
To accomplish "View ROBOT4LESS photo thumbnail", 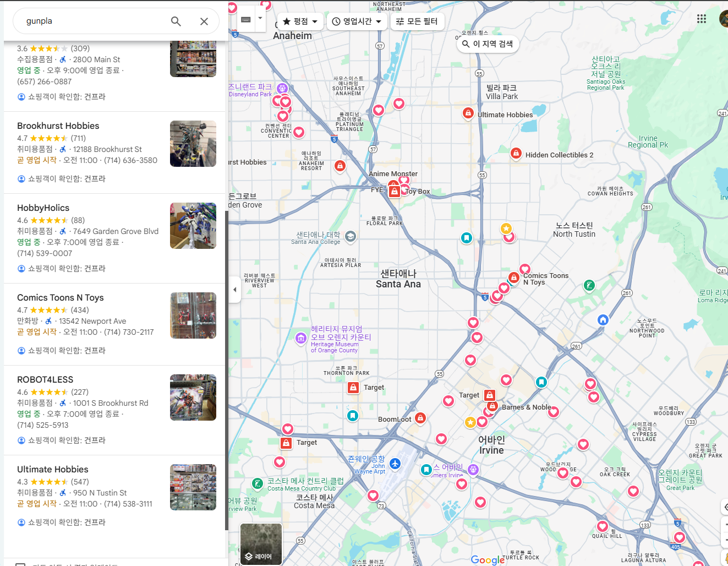I will click(x=193, y=398).
